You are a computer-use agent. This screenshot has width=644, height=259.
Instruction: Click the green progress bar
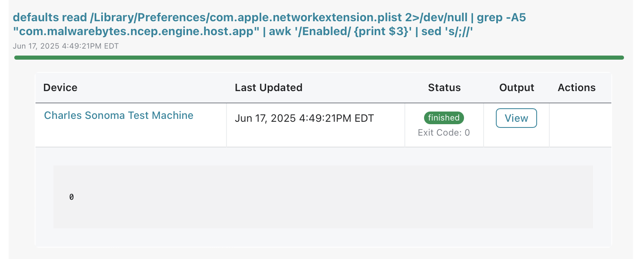pyautogui.click(x=319, y=58)
